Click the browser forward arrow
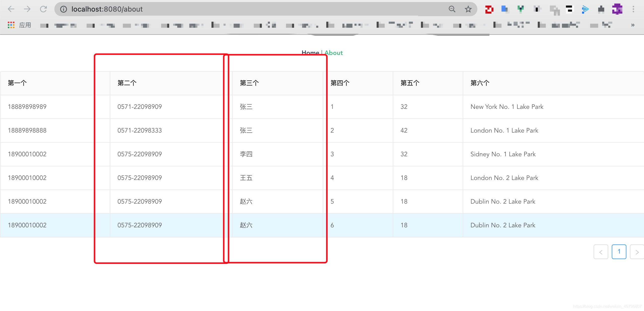 pos(27,9)
